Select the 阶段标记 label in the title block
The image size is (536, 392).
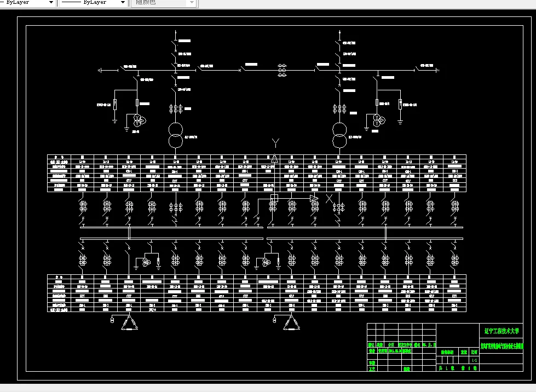pos(447,352)
